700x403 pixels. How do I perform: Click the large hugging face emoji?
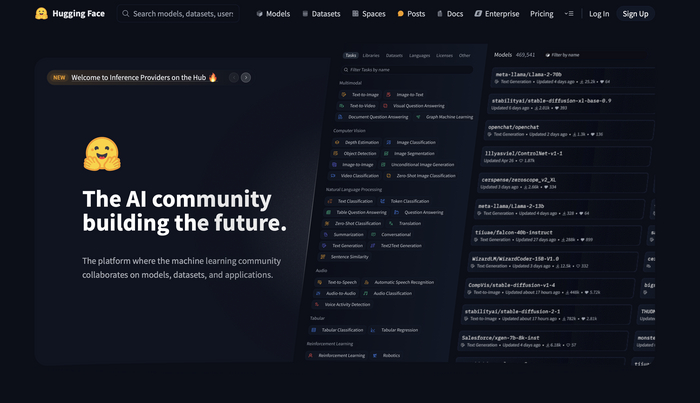(102, 154)
